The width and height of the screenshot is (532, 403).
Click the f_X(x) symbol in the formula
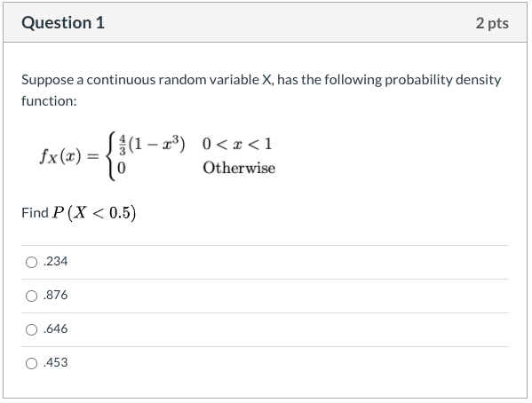click(x=60, y=156)
